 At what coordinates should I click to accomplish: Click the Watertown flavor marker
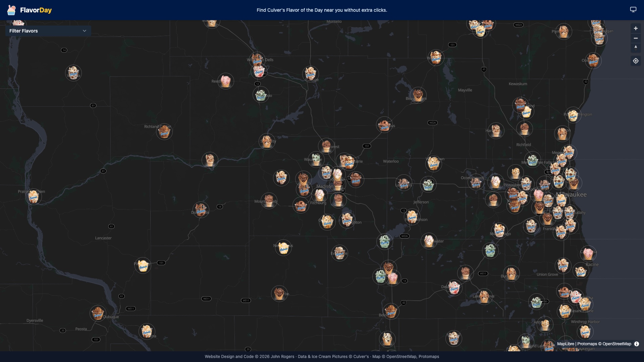[x=434, y=164]
